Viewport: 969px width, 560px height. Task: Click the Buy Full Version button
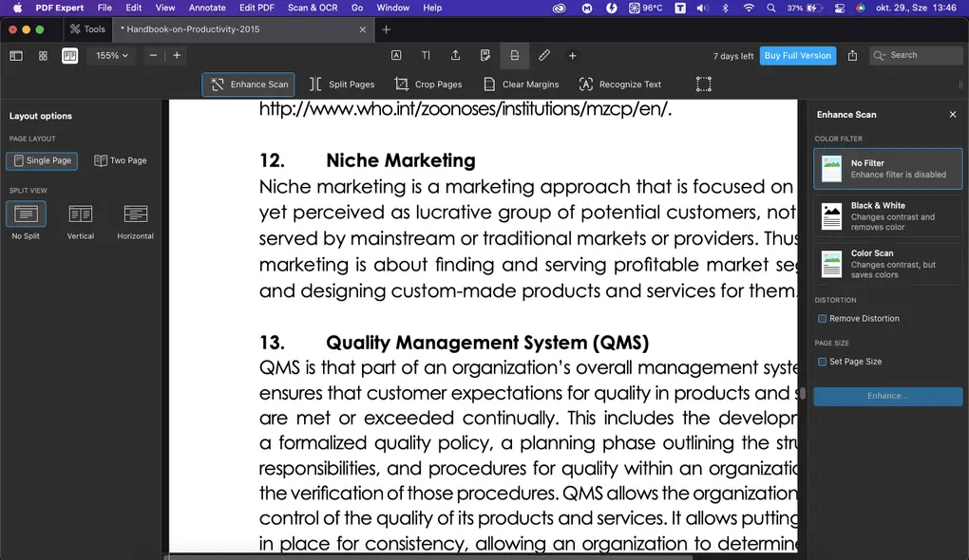(797, 55)
